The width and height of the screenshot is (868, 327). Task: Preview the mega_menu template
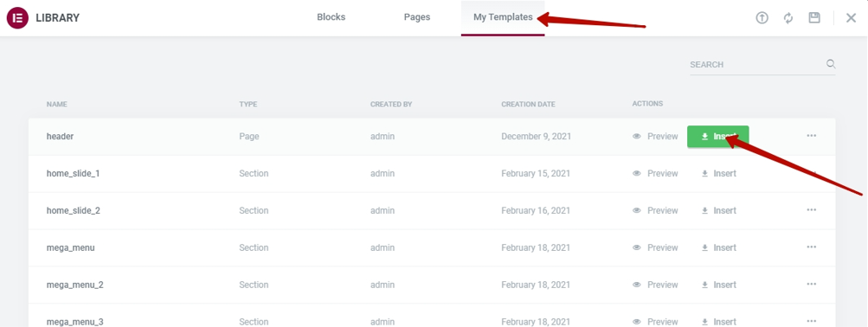coord(655,247)
